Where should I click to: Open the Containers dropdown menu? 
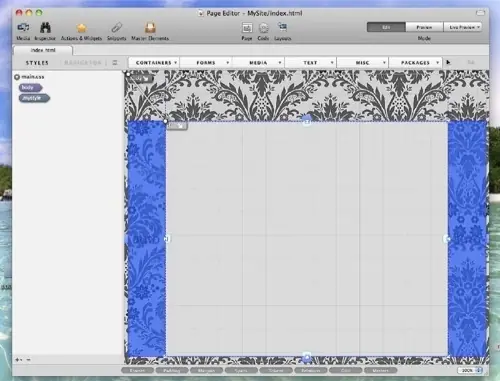tap(154, 63)
